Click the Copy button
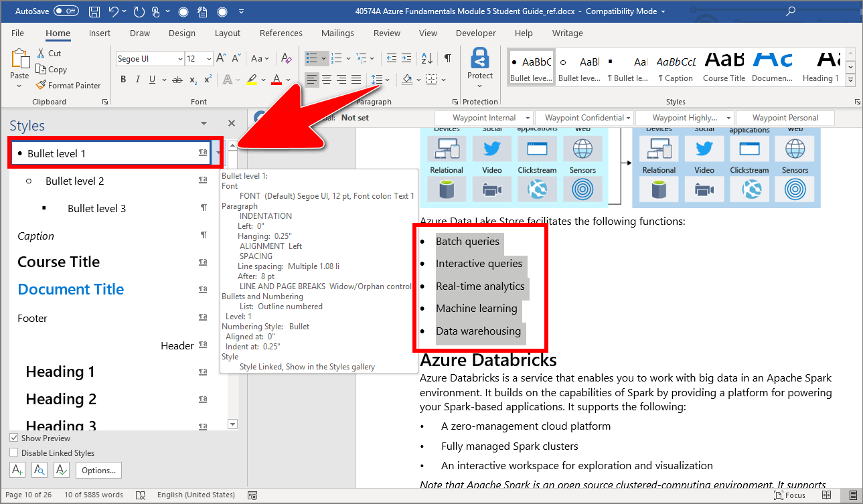Viewport: 863px width, 504px height. click(x=52, y=69)
